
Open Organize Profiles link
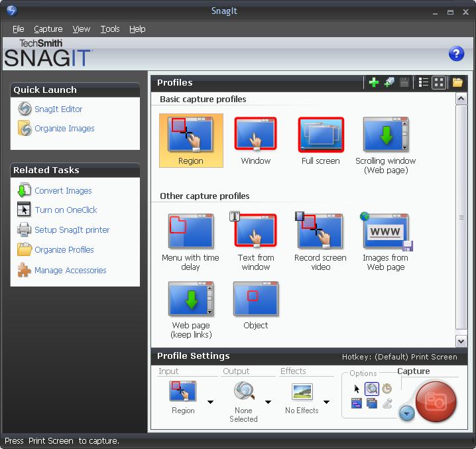point(64,250)
